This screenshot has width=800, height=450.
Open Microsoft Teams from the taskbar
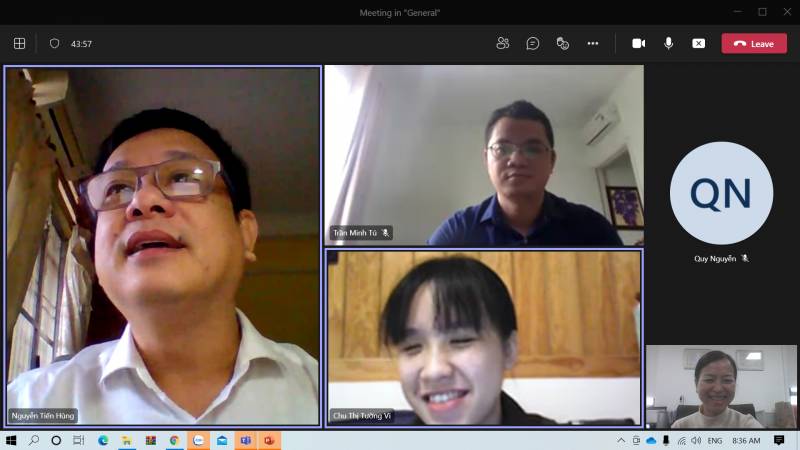[x=246, y=440]
